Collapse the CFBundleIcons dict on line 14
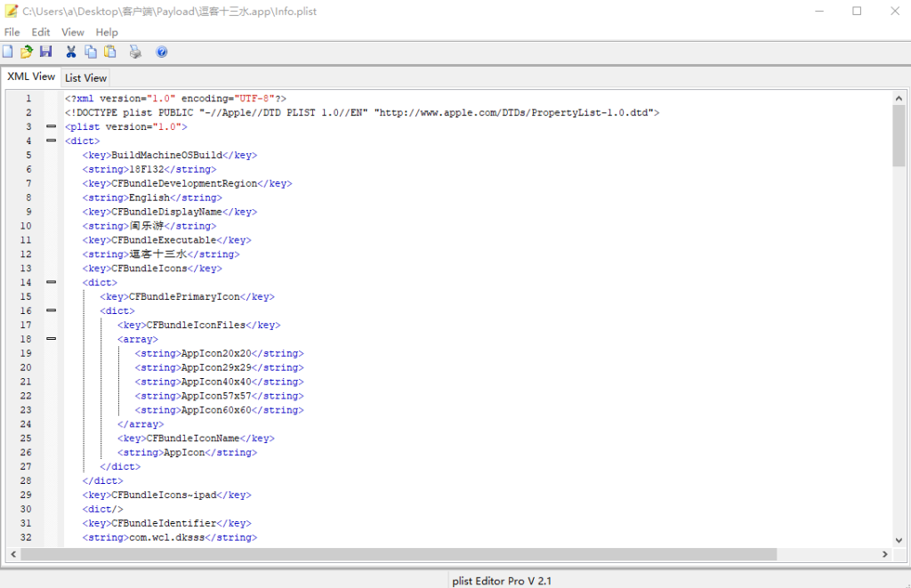Viewport: 911px width, 588px height. point(51,282)
